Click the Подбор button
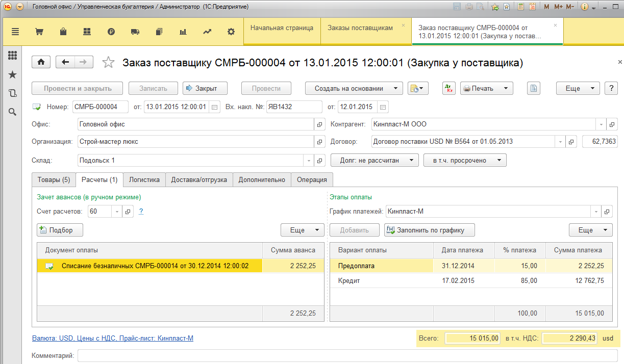 point(60,230)
